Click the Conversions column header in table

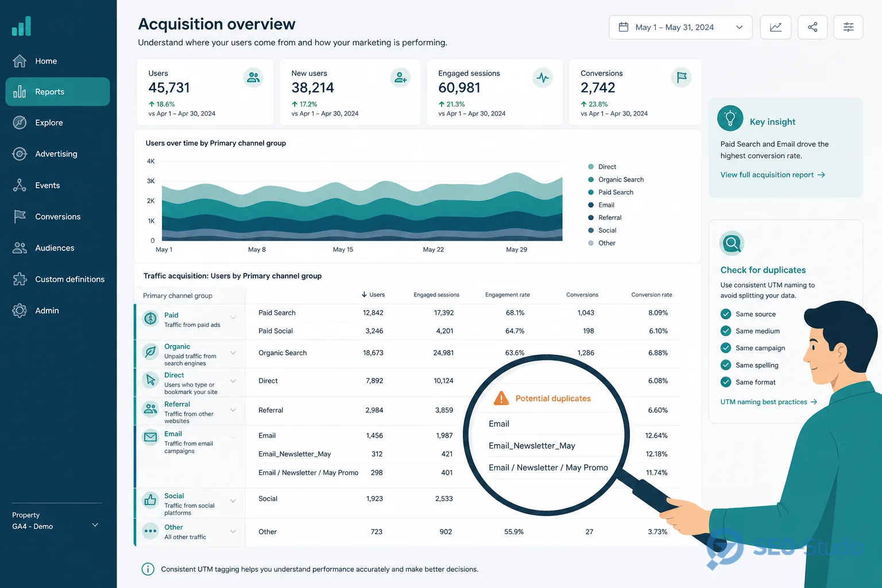coord(582,295)
